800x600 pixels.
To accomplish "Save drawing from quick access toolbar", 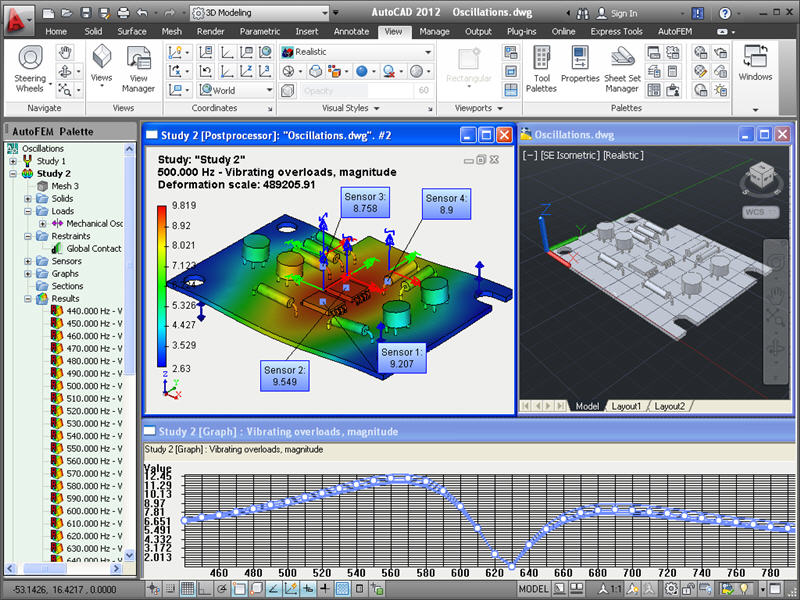I will coord(86,13).
